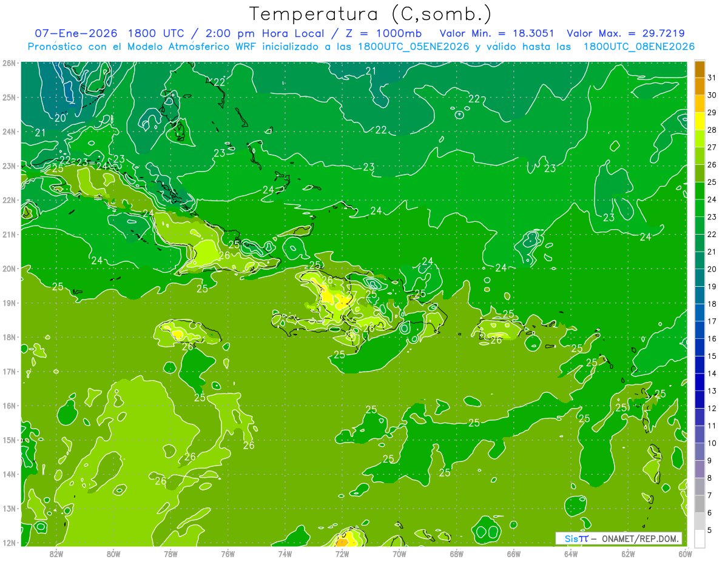Click the gray legend swatch between 6 and 7
This screenshot has height=562, width=728.
coord(699,504)
